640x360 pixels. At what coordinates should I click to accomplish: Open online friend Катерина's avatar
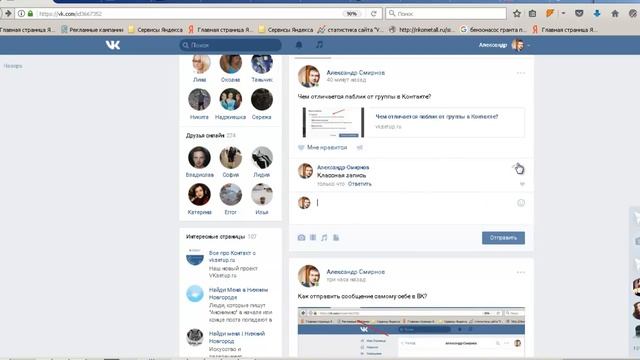[x=199, y=195]
